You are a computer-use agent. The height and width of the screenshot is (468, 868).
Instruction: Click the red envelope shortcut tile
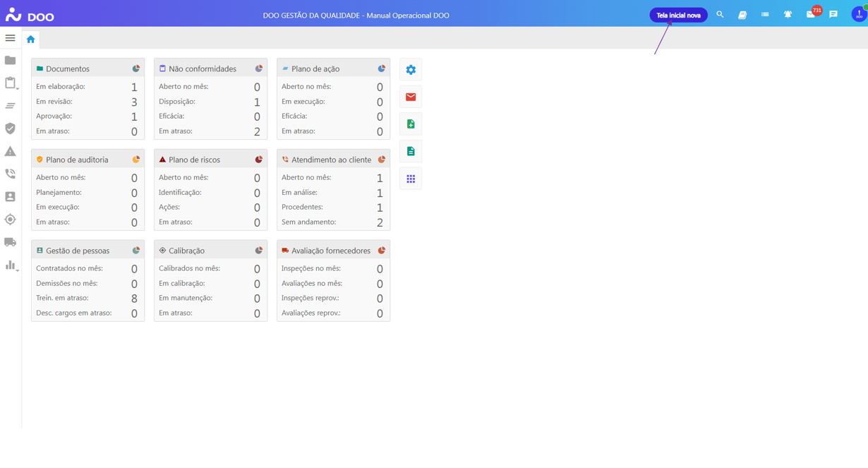pyautogui.click(x=411, y=97)
